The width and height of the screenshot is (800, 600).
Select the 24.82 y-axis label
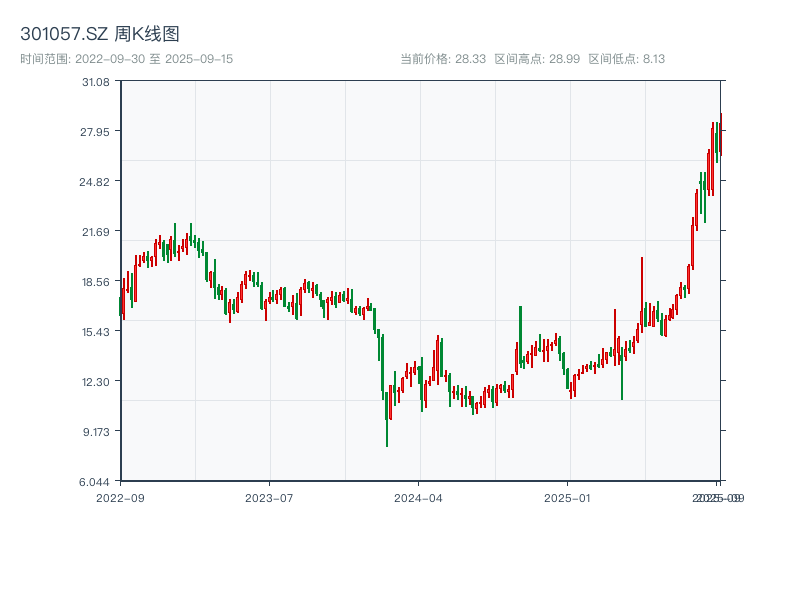click(96, 181)
